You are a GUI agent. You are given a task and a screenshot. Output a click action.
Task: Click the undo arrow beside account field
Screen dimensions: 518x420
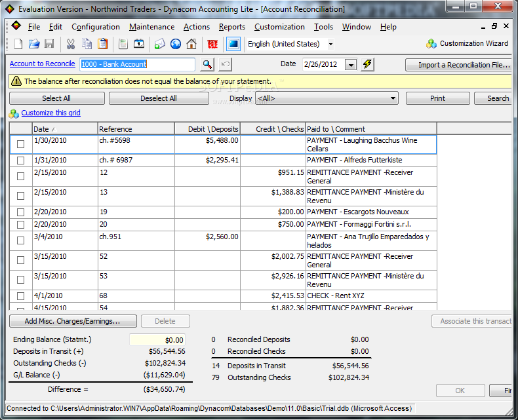point(226,64)
